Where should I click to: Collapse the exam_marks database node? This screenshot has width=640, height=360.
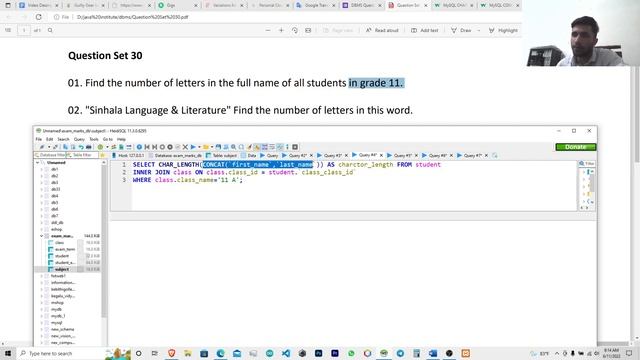(x=41, y=236)
